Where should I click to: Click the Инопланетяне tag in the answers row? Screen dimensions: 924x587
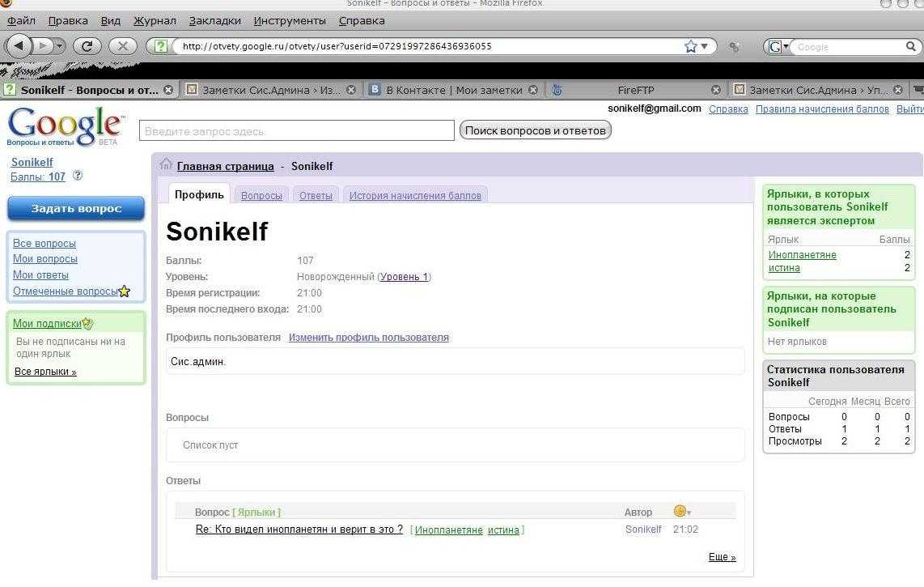pyautogui.click(x=448, y=530)
